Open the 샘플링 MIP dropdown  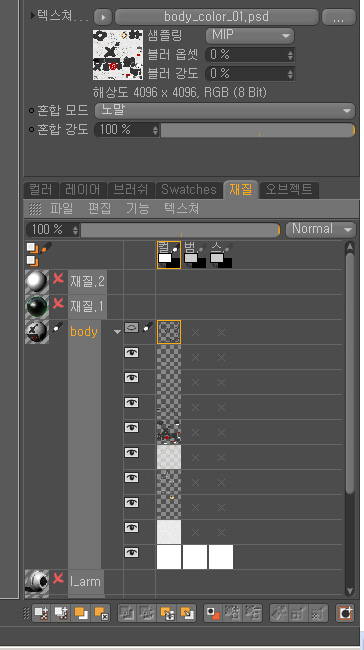click(x=250, y=36)
